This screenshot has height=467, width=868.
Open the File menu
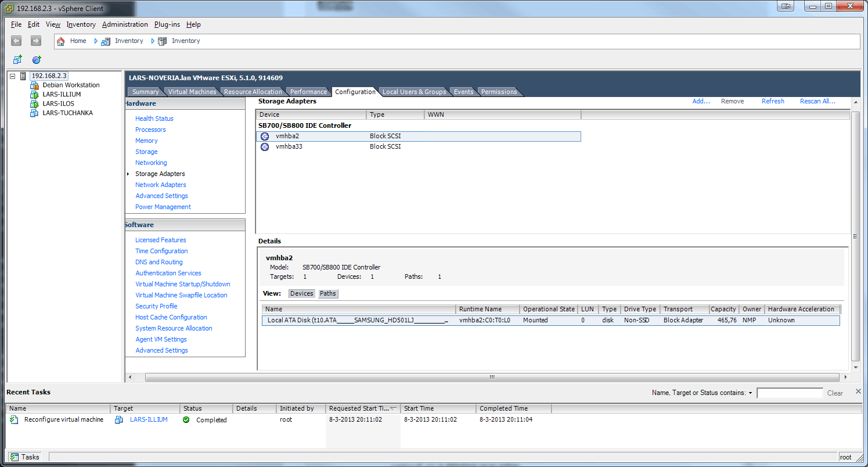16,24
